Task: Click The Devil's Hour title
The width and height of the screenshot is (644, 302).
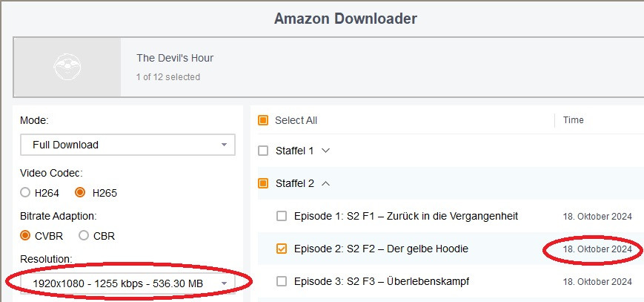Action: 175,58
